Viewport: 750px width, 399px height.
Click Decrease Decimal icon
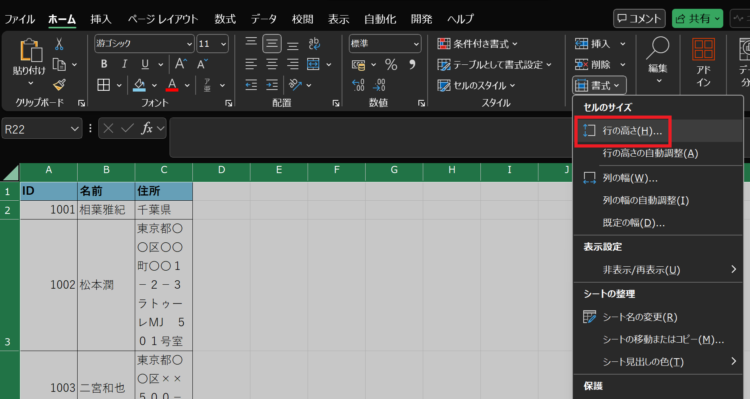pyautogui.click(x=379, y=85)
